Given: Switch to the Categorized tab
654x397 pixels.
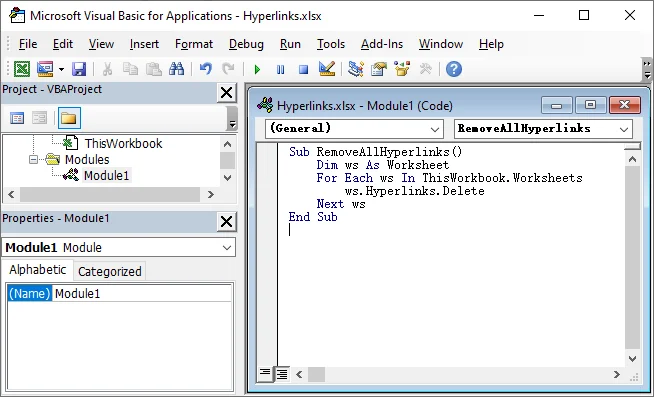Looking at the screenshot, I should [110, 271].
